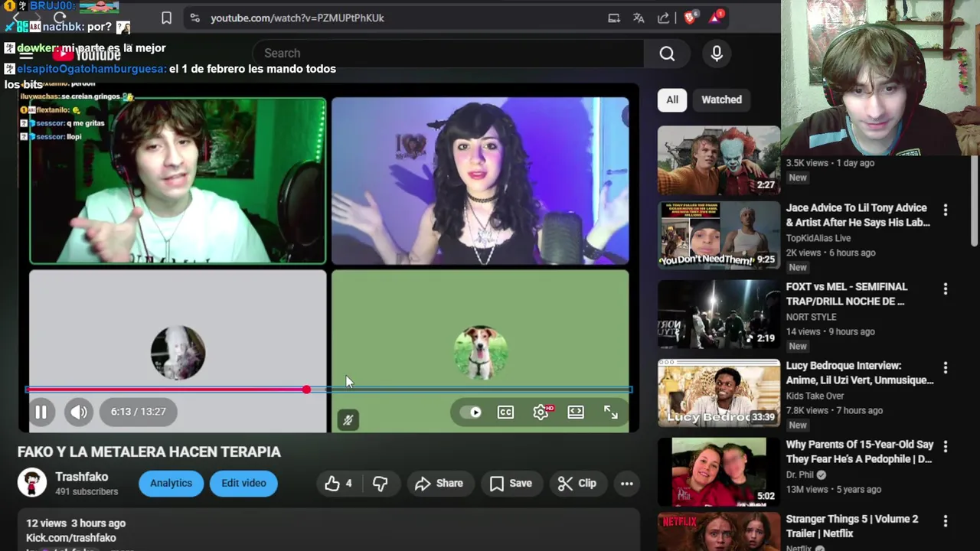980x551 pixels.
Task: Click the video title FAKO Y LA METALERA
Action: (149, 452)
